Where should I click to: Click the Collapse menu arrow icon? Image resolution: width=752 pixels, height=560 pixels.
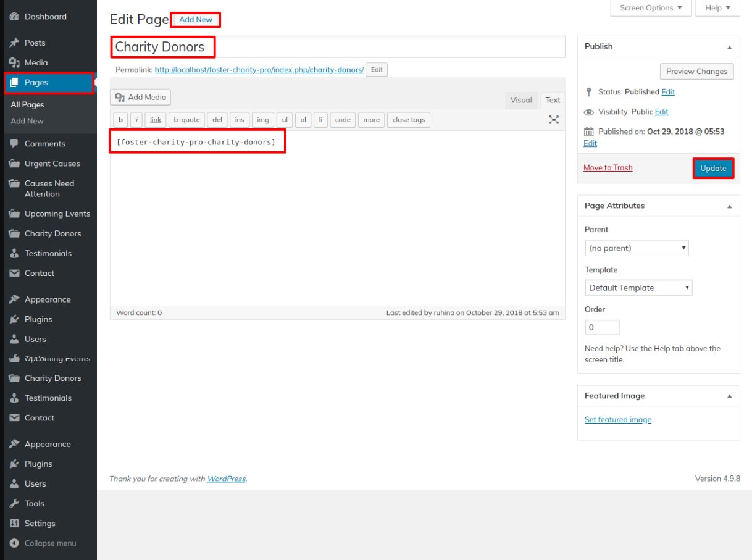(14, 543)
